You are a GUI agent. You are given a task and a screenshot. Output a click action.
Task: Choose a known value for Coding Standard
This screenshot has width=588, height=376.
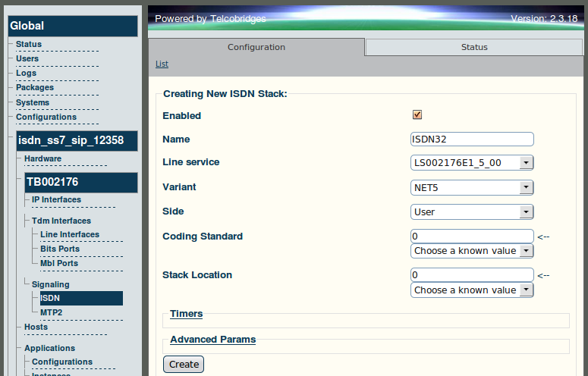point(472,251)
